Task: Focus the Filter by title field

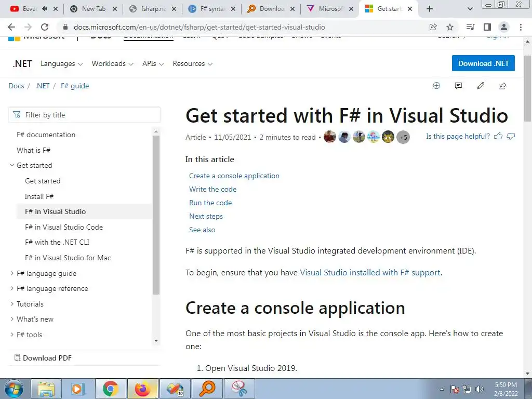Action: click(x=85, y=115)
